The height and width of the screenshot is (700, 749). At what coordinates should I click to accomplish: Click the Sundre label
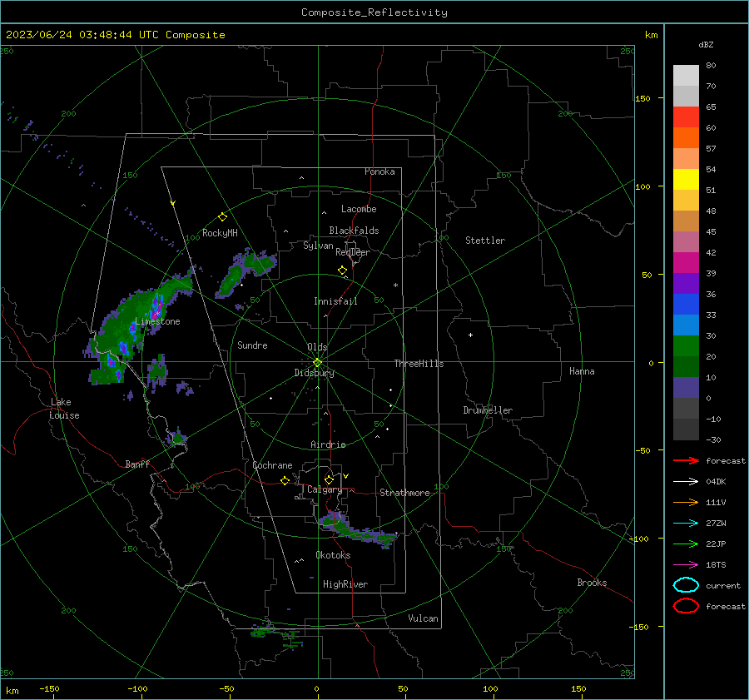pos(252,345)
